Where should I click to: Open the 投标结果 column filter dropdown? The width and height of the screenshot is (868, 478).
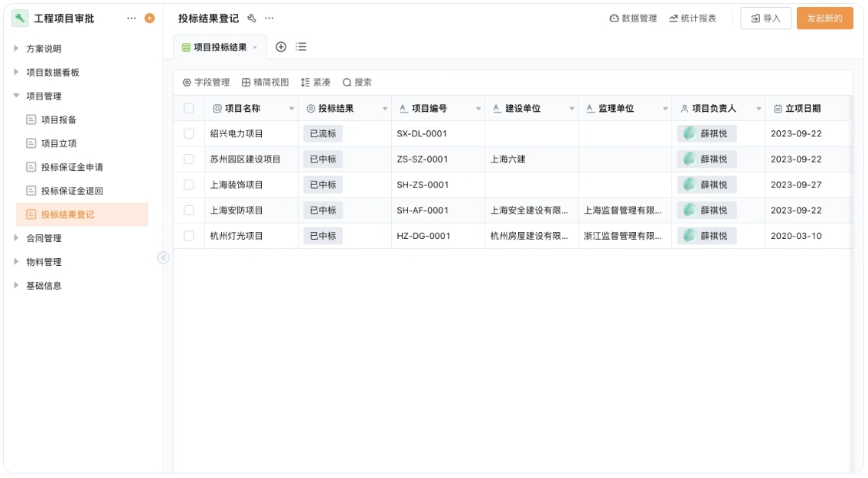[385, 107]
